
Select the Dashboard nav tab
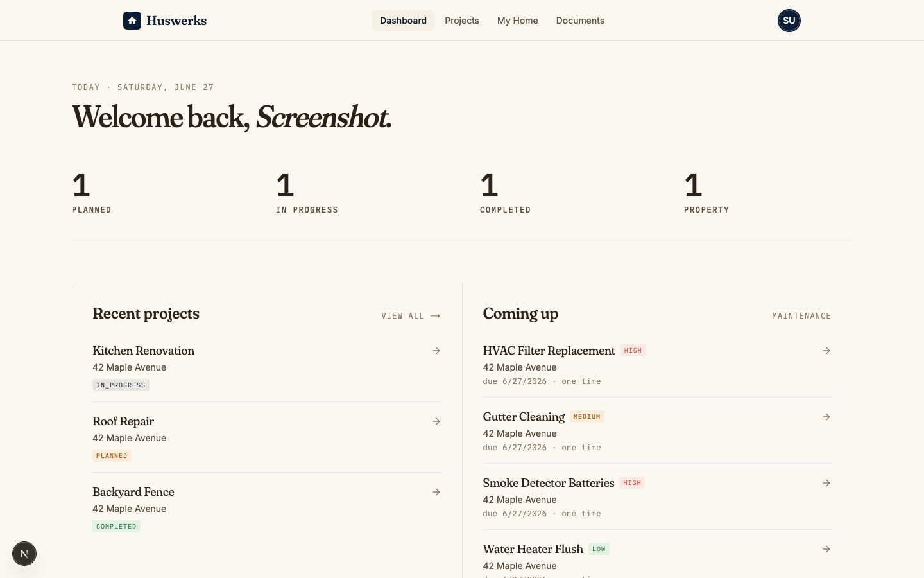pyautogui.click(x=403, y=21)
